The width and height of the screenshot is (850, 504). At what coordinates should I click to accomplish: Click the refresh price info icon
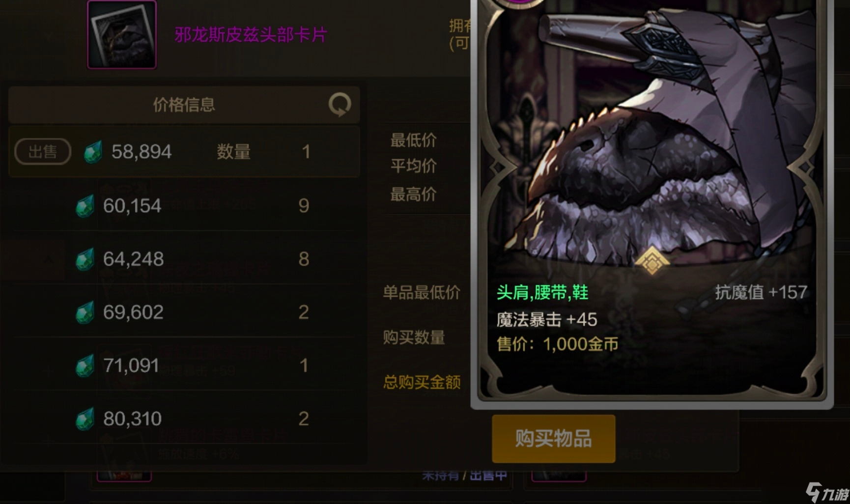pos(340,104)
